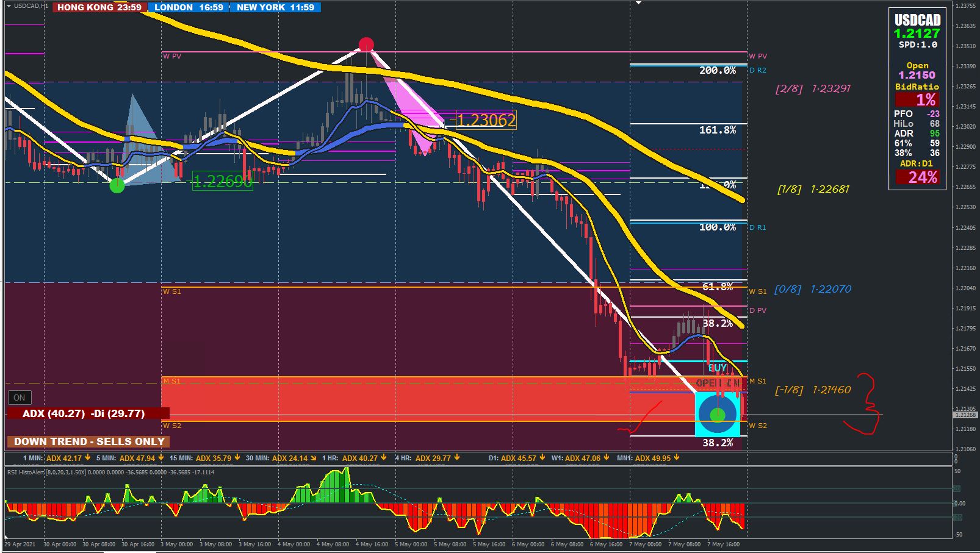Click the 30 MIN ADX diagonal arrow
This screenshot has width=980, height=553.
point(313,457)
